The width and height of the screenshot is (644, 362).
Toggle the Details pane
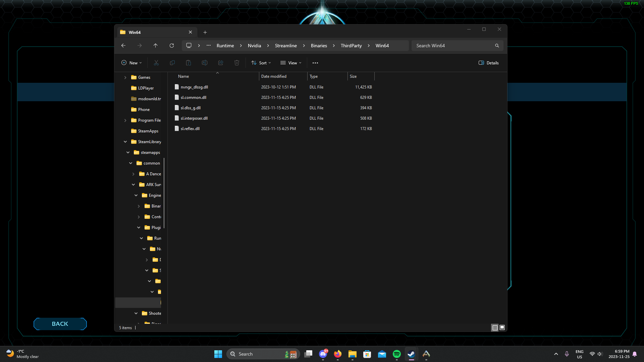pyautogui.click(x=488, y=63)
